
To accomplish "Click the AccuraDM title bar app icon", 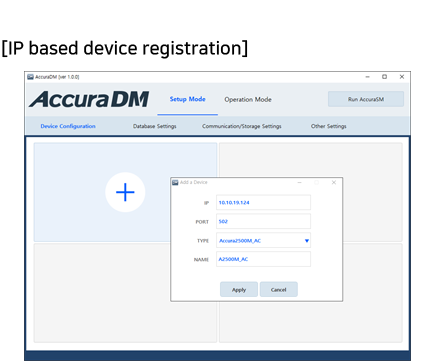I will (30, 77).
